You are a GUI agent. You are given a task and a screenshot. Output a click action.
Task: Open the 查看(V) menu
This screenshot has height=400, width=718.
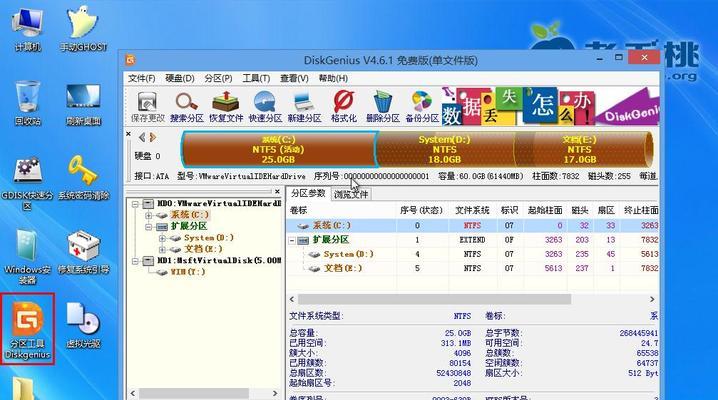(294, 78)
